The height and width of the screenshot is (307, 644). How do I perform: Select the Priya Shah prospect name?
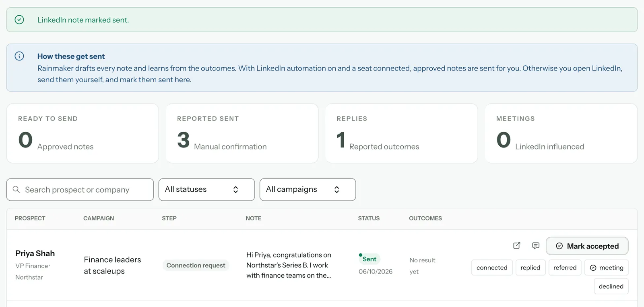point(35,253)
